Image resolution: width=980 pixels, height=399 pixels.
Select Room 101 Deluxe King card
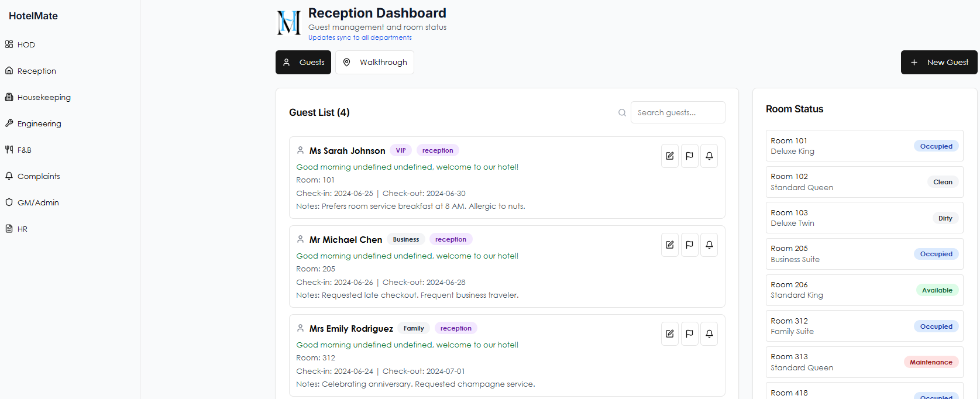864,146
